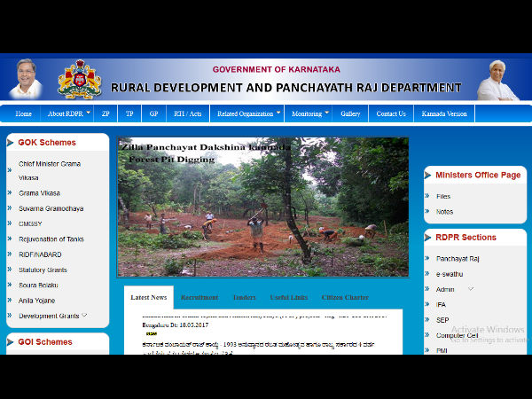Click the Karnataka state emblem logo
The width and height of the screenshot is (532, 399).
coord(79,79)
